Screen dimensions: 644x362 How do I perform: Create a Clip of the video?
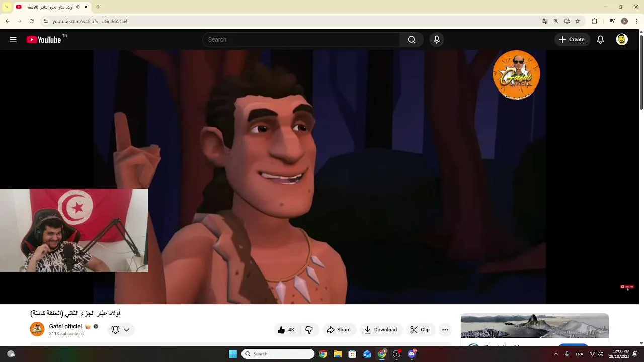tap(420, 330)
